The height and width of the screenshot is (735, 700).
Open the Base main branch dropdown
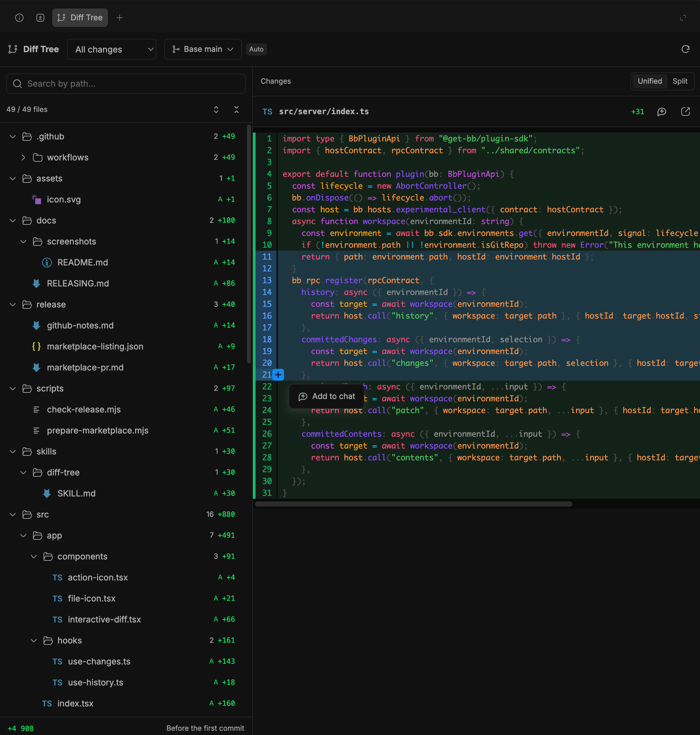tap(203, 49)
